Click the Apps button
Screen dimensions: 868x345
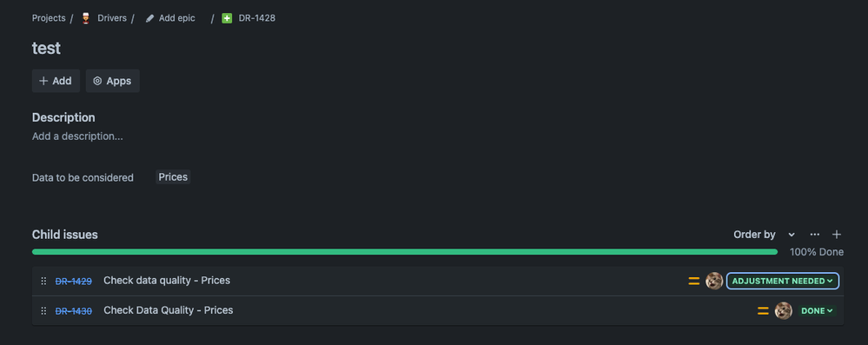point(112,81)
